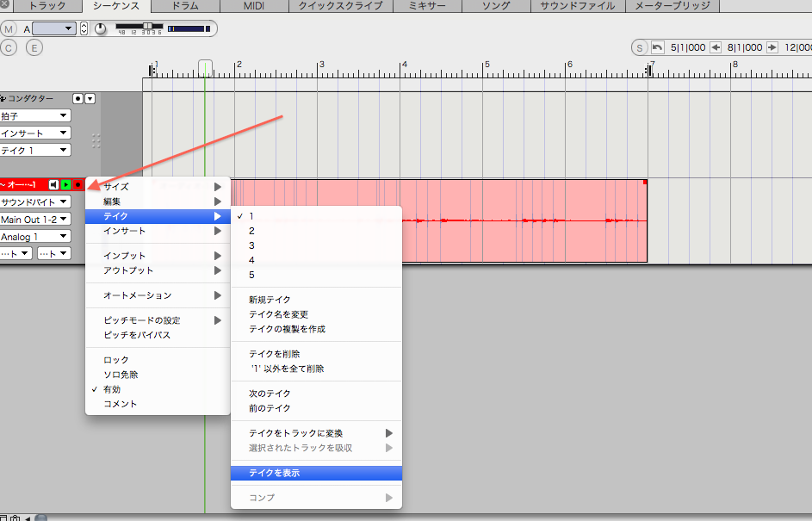Click the round E button
This screenshot has width=812, height=521.
pos(34,48)
